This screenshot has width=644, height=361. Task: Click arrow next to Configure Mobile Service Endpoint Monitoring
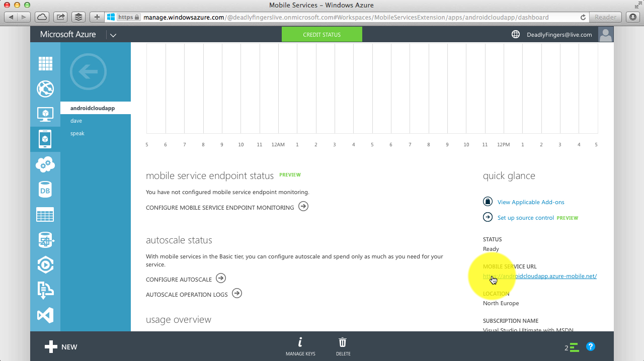pyautogui.click(x=303, y=206)
